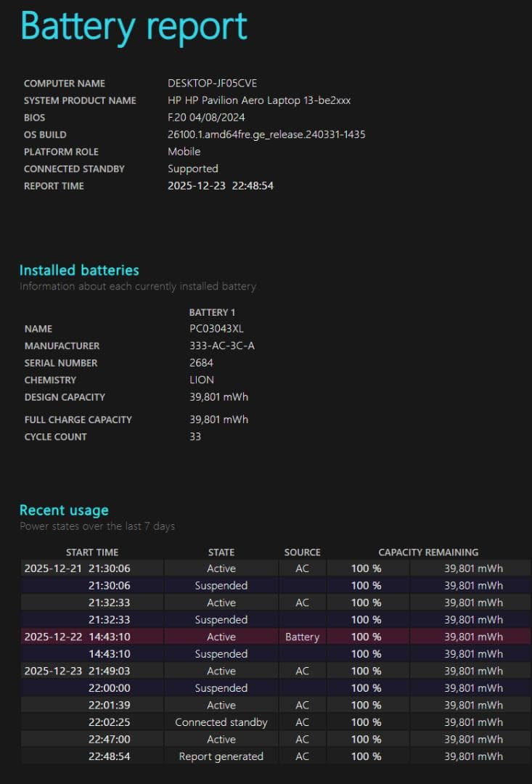Select the Installed batteries section heading
This screenshot has width=532, height=784.
pyautogui.click(x=79, y=270)
